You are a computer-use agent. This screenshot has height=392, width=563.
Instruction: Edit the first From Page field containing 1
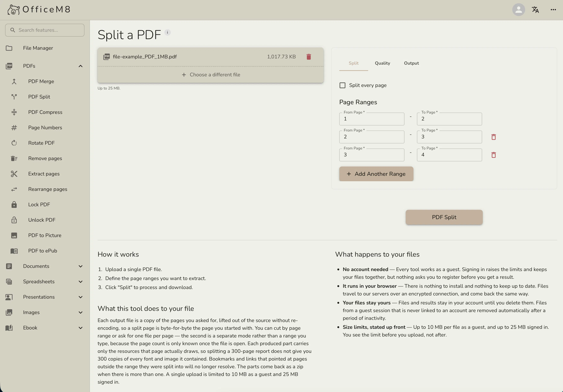[372, 119]
